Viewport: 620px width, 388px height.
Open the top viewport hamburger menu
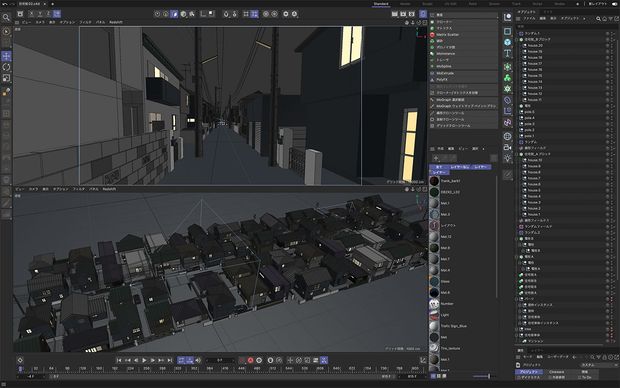pyautogui.click(x=17, y=23)
